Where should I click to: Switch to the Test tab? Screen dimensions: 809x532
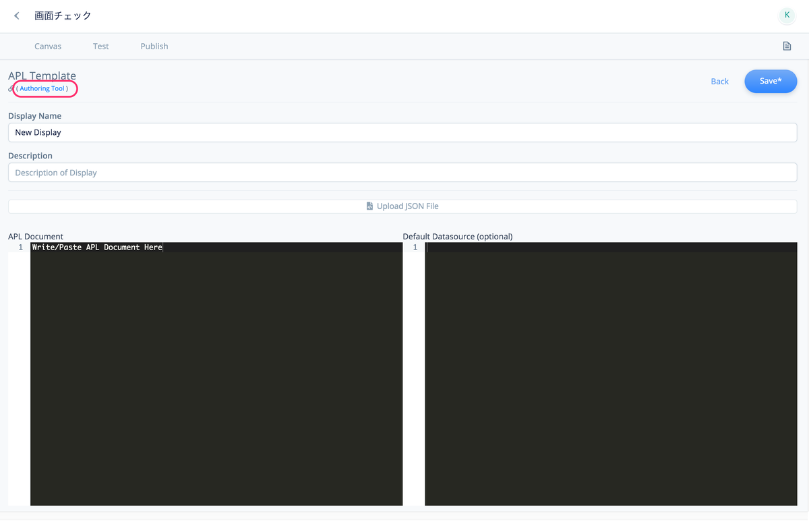pos(101,46)
